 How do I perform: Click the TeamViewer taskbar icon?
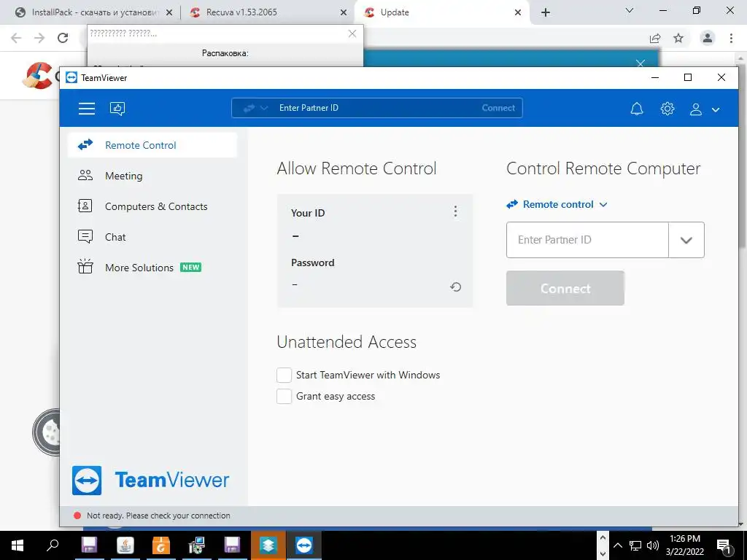click(303, 545)
